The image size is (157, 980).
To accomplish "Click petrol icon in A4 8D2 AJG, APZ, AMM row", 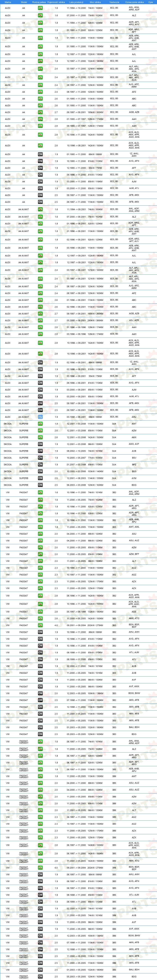I will click(x=40, y=85).
